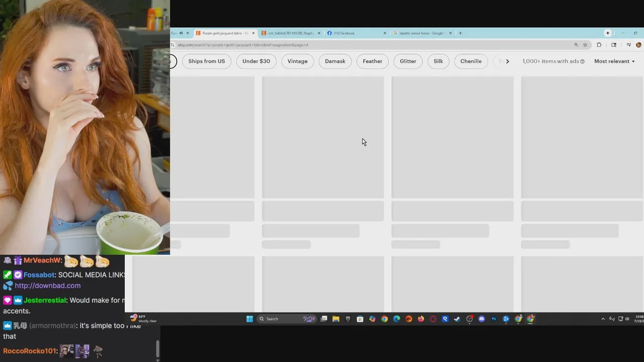Open the downbad.com link in chat
Screen dimensions: 644x362
[48, 286]
